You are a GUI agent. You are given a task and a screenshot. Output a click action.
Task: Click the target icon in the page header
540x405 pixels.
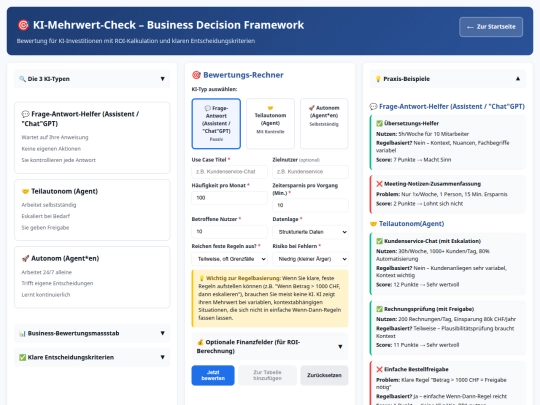23,25
